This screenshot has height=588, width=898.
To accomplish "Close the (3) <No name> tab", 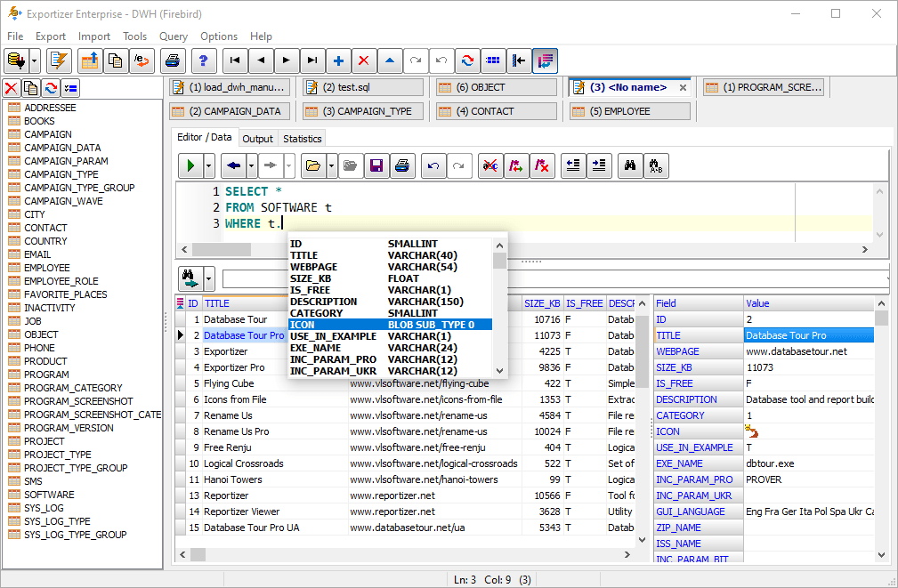I will tap(683, 87).
